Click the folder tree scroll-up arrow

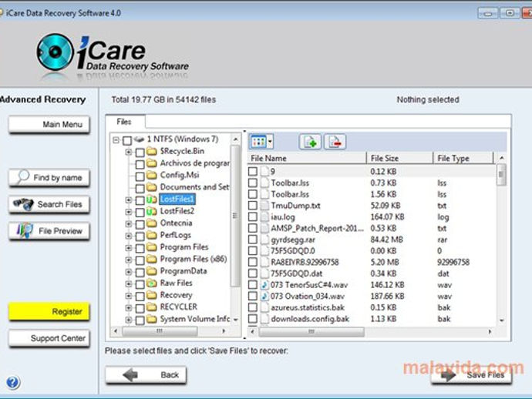(235, 139)
